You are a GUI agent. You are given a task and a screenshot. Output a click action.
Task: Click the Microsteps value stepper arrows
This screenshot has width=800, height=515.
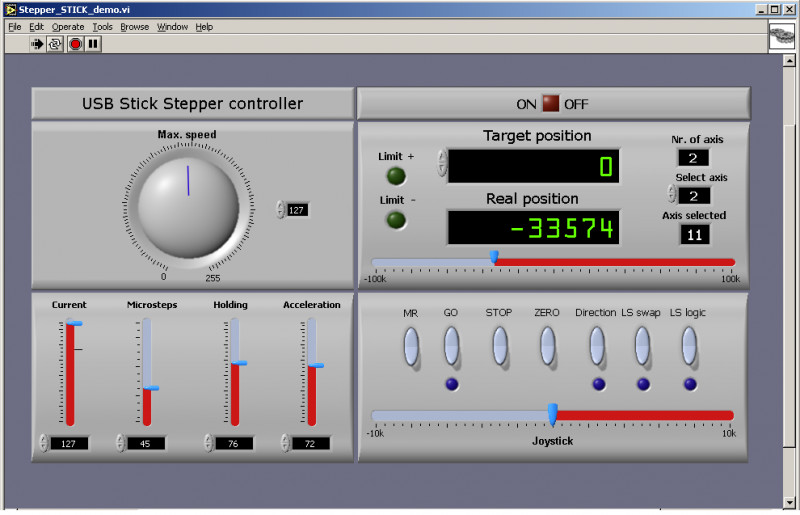(x=120, y=443)
